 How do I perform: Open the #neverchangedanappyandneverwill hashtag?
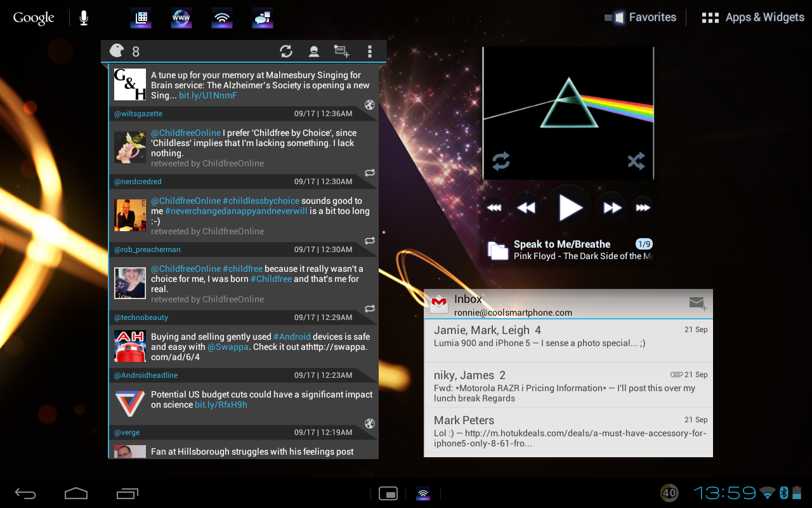(236, 211)
